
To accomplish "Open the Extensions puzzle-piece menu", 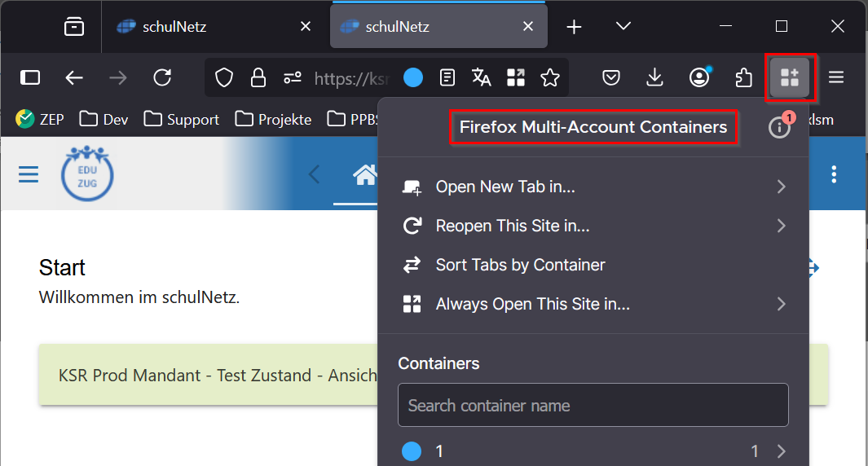I will point(743,77).
